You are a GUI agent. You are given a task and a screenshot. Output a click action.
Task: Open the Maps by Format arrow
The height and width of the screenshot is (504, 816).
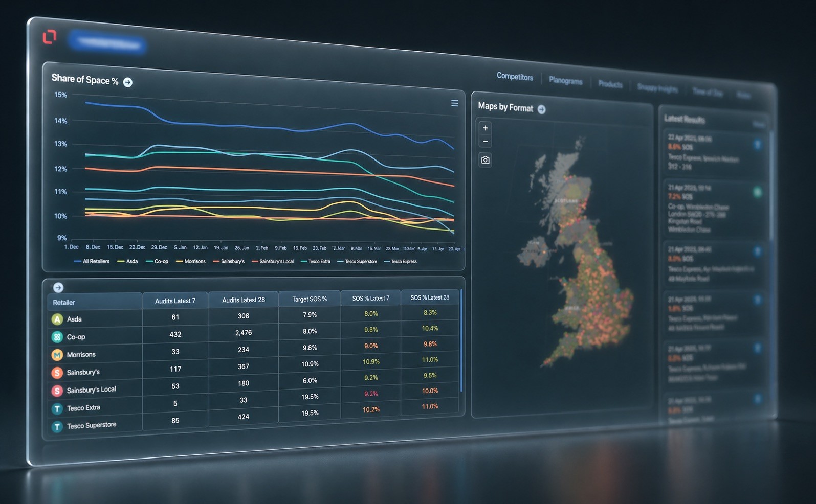point(541,109)
